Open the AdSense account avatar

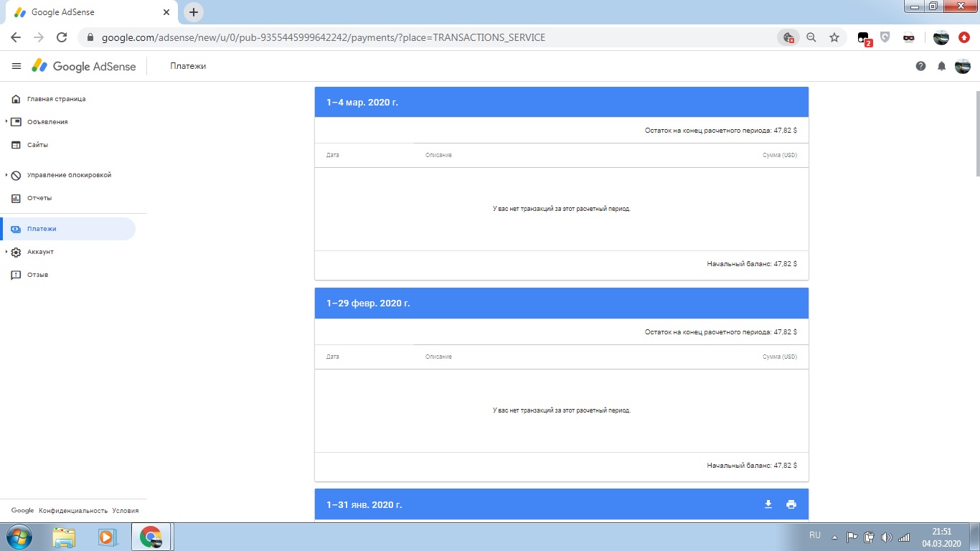tap(962, 66)
